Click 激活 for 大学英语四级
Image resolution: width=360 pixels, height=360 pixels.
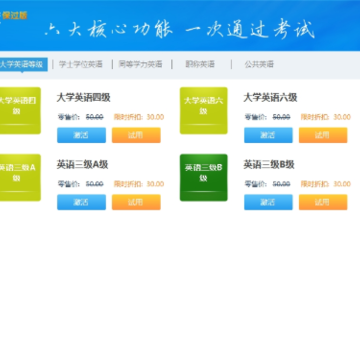tap(81, 135)
